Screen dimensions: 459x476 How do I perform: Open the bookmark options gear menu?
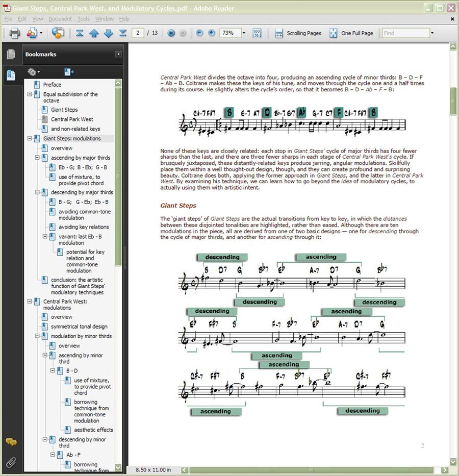[32, 72]
